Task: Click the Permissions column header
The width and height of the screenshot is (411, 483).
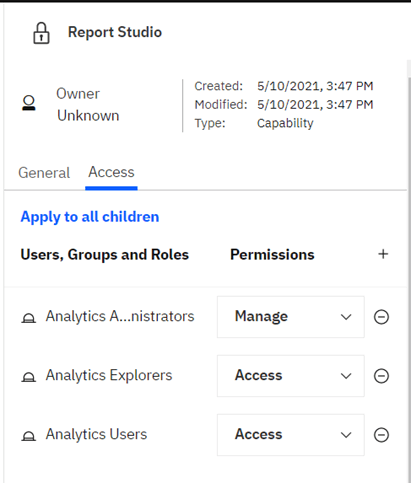Action: tap(272, 255)
